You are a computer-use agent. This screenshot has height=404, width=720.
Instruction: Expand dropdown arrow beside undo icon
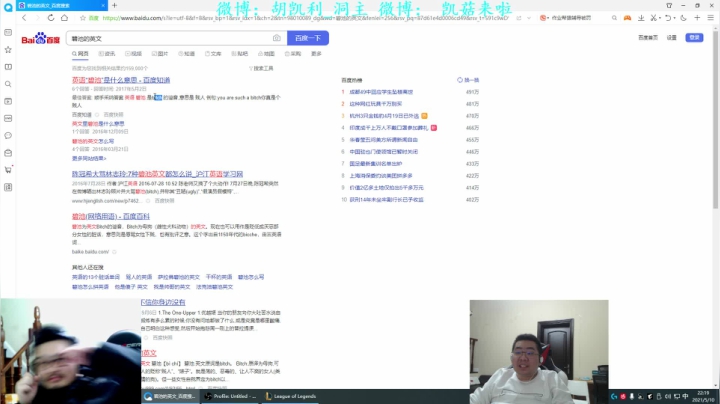tap(674, 18)
